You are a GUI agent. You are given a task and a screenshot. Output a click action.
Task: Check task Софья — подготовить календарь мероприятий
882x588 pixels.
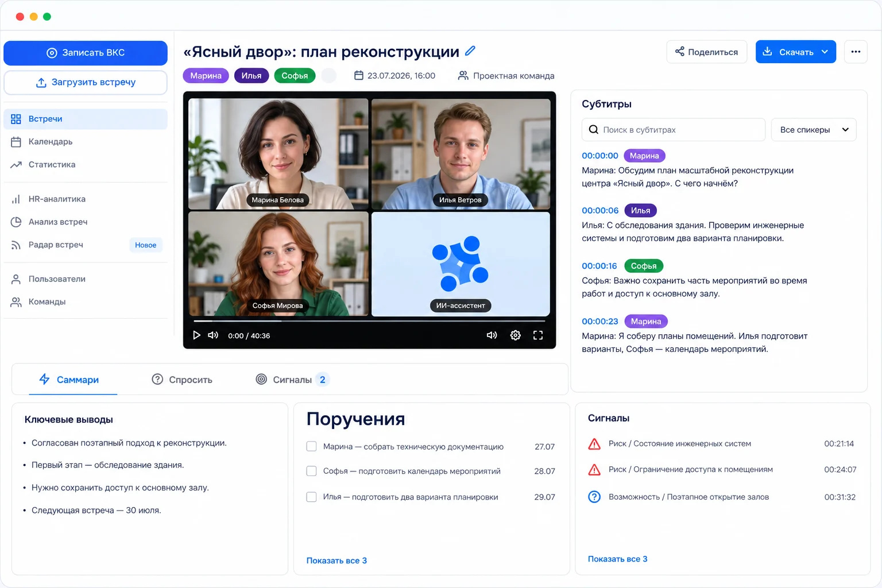(x=311, y=471)
